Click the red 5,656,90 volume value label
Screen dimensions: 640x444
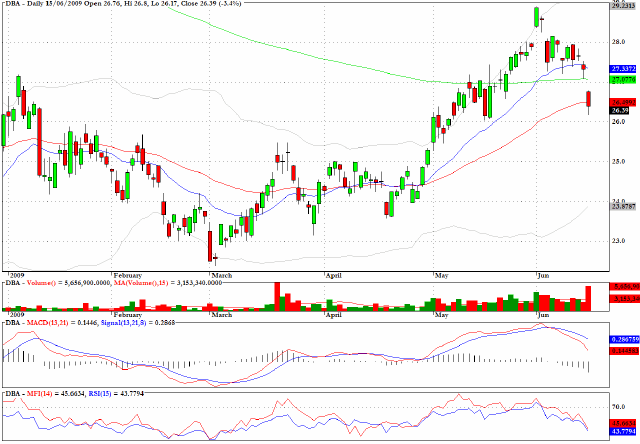(x=624, y=287)
